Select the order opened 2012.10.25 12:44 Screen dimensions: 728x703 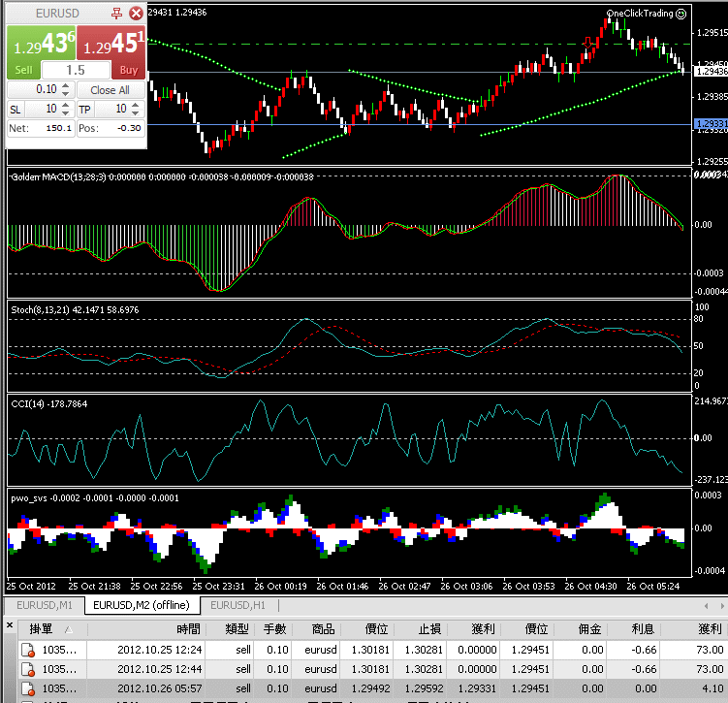point(373,669)
